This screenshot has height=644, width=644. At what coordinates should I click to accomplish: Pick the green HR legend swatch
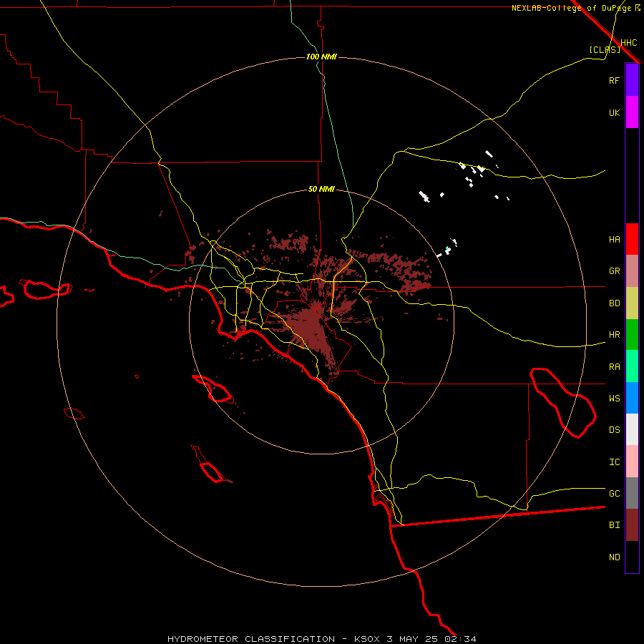click(632, 334)
